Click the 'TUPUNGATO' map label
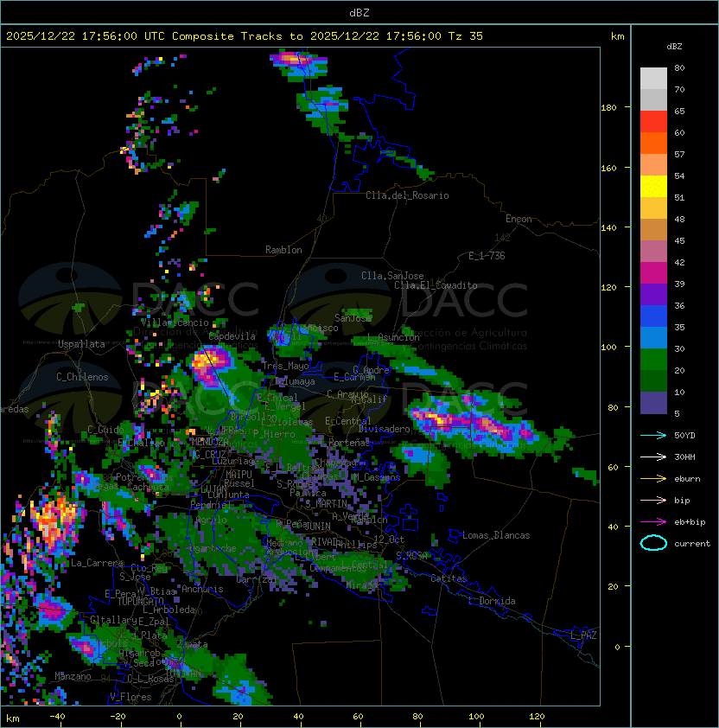Viewport: 719px width, 728px height. 140,601
